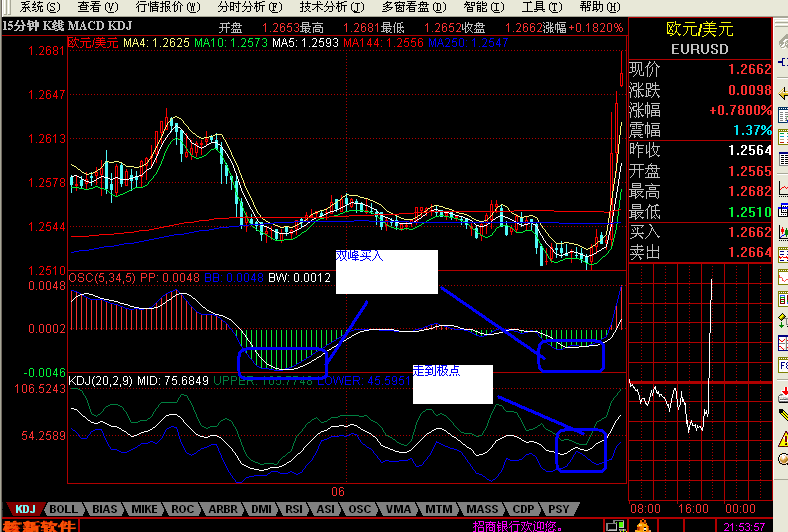Select the pencil drawing tool icon
This screenshot has height=532, width=788.
[783, 415]
